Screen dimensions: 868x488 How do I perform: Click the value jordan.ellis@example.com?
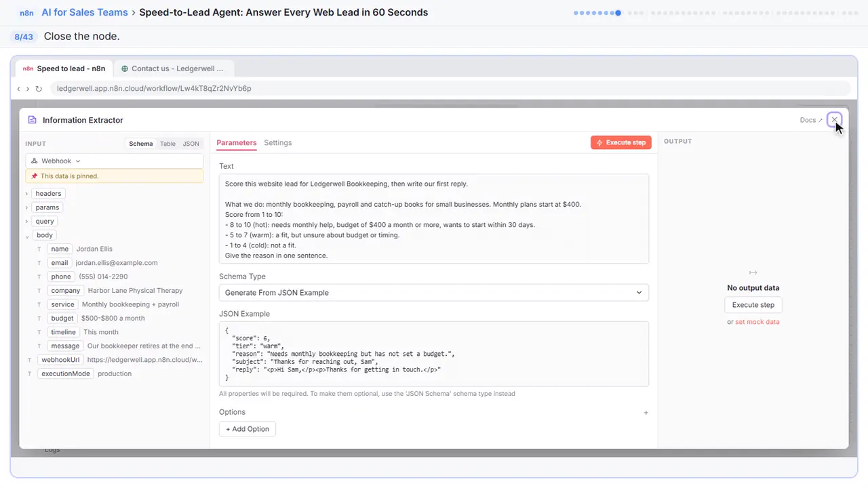click(117, 263)
